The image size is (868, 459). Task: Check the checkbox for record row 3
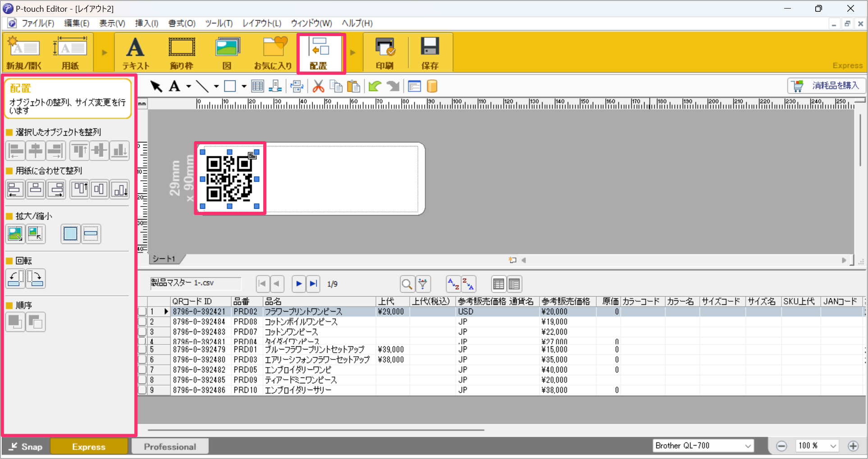(x=142, y=332)
